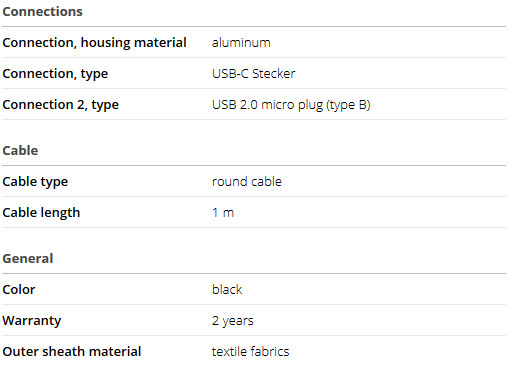Click the 'Cable length' label
This screenshot has height=368, width=512.
(41, 213)
